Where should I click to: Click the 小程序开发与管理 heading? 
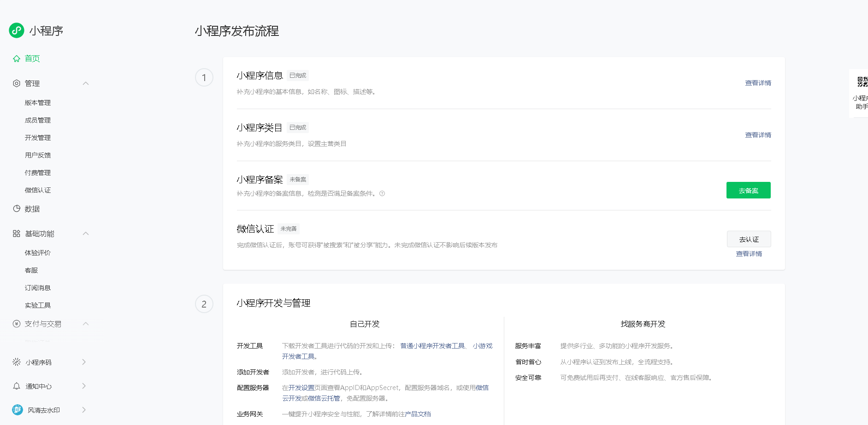[273, 303]
